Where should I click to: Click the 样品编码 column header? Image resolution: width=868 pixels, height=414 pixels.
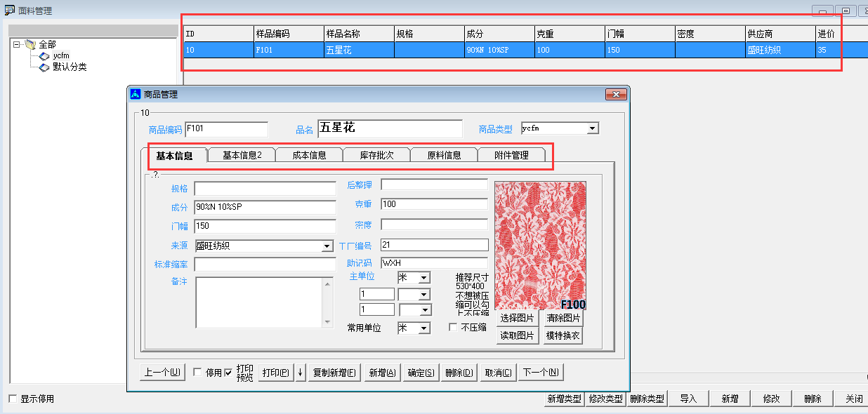[x=289, y=34]
